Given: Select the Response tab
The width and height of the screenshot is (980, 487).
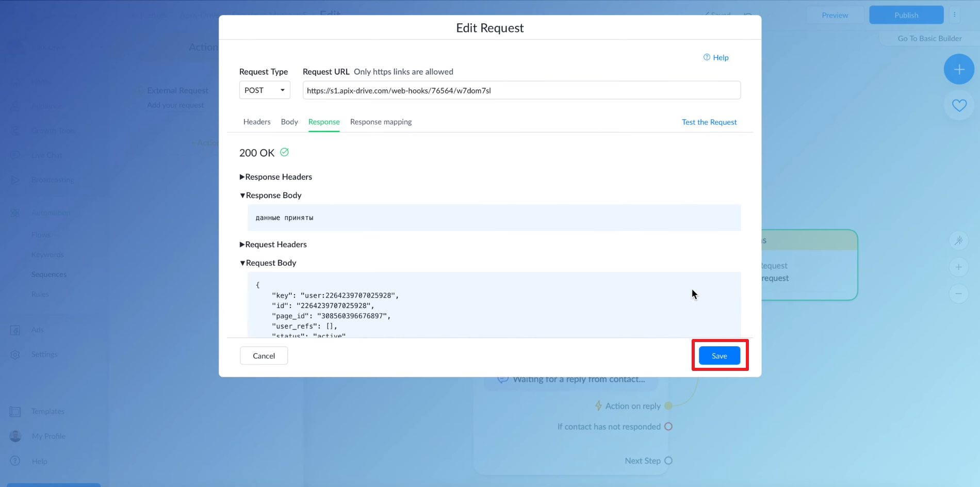Looking at the screenshot, I should [x=324, y=122].
